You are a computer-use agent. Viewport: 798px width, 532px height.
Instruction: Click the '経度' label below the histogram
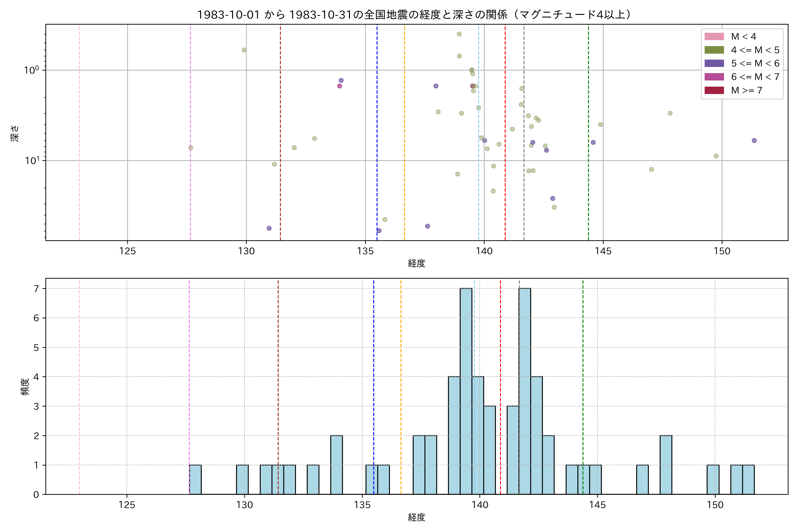tap(416, 517)
